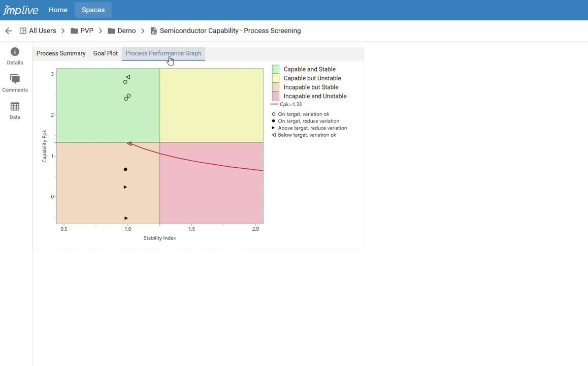Image resolution: width=588 pixels, height=366 pixels.
Task: Click the Incapable and Unstable pink swatch
Action: 276,96
